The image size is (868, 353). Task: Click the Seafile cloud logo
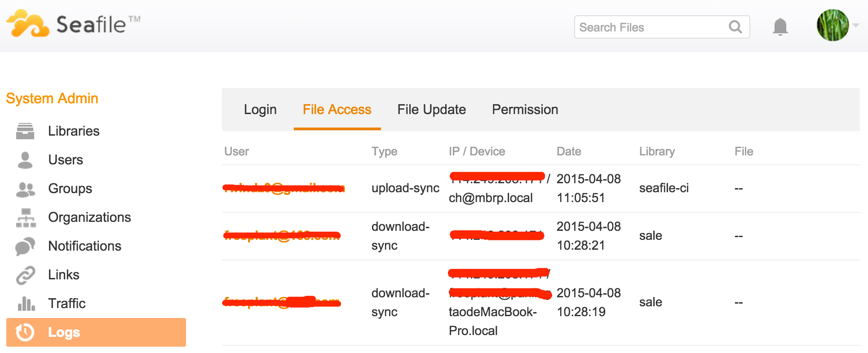click(28, 24)
